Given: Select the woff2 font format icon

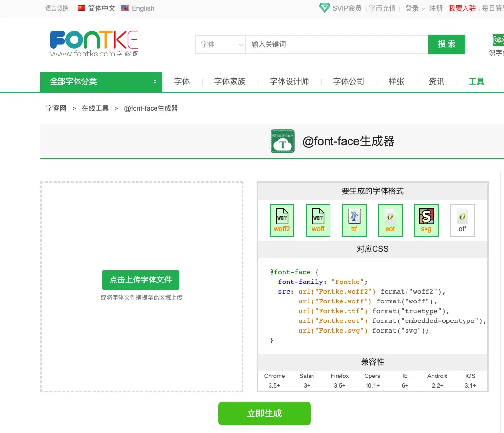Looking at the screenshot, I should (x=282, y=220).
